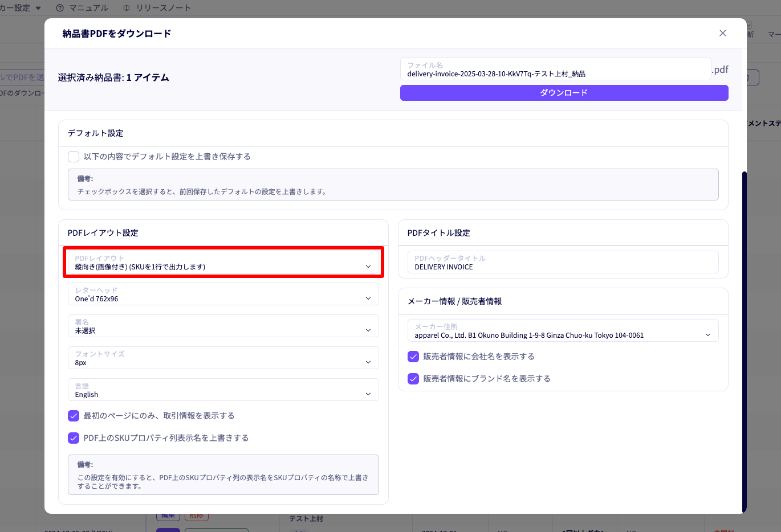
Task: Open the PDFレイアウト dropdown
Action: click(223, 263)
